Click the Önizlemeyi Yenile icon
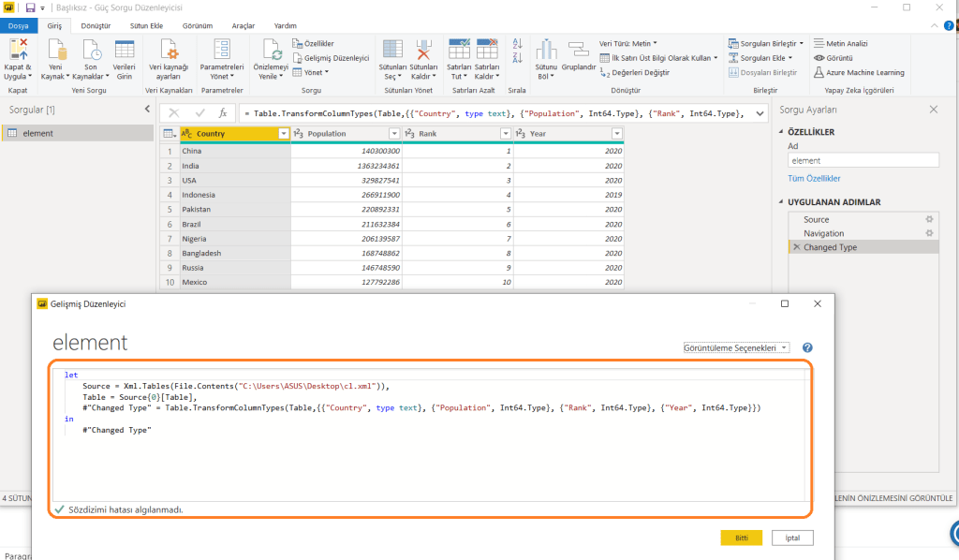 tap(271, 50)
